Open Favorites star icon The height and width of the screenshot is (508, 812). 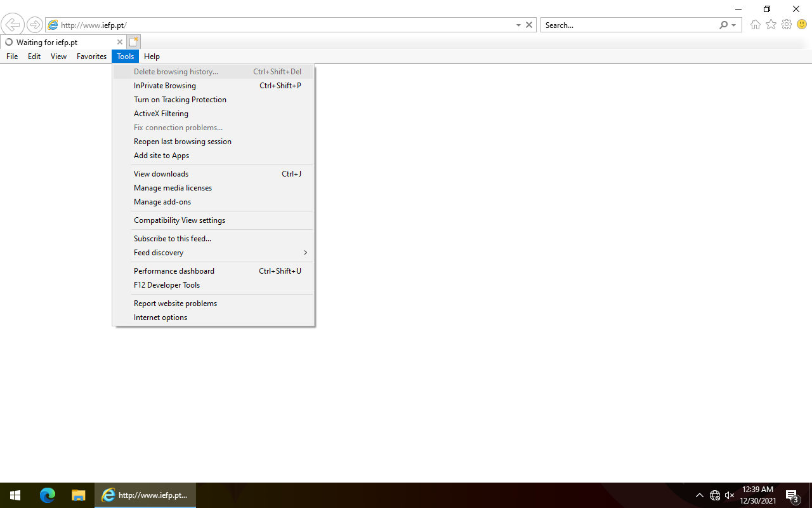point(771,25)
